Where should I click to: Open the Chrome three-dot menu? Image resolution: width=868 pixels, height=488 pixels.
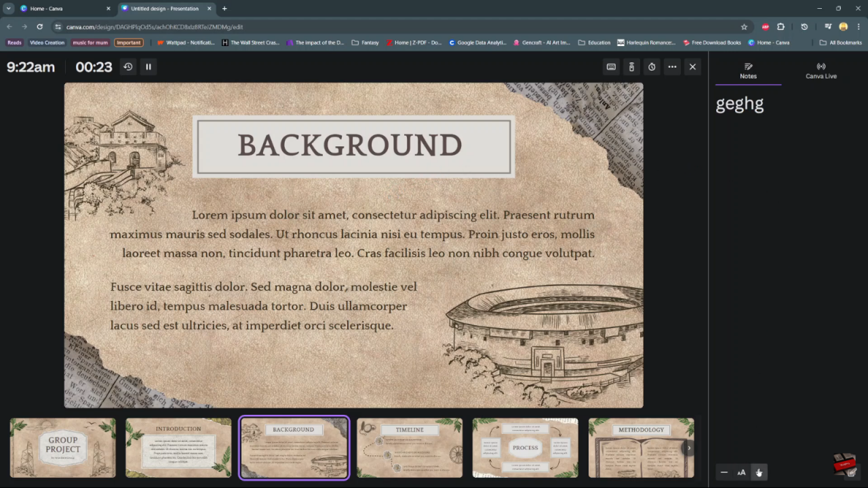[859, 26]
